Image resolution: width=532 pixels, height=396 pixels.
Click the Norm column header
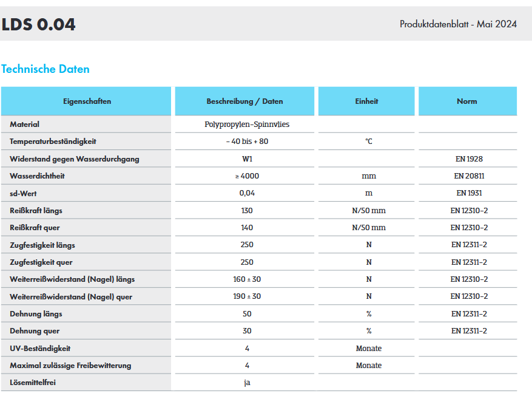(x=467, y=101)
